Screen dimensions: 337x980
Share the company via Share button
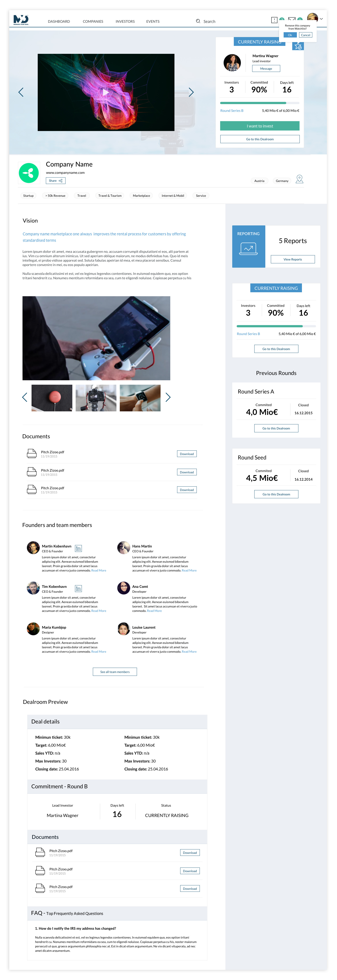pos(56,181)
